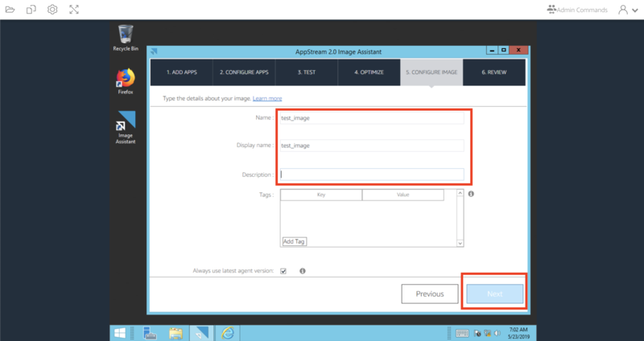Image resolution: width=644 pixels, height=341 pixels.
Task: Click the info icon beside Tags
Action: 471,194
